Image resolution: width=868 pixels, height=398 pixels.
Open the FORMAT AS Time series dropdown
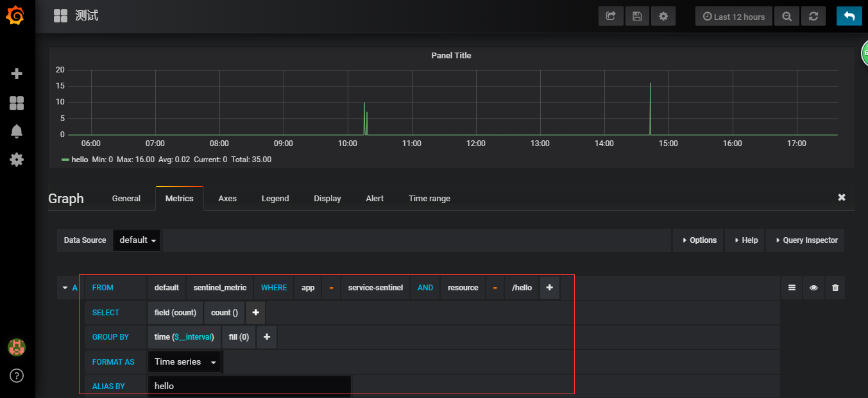(184, 361)
